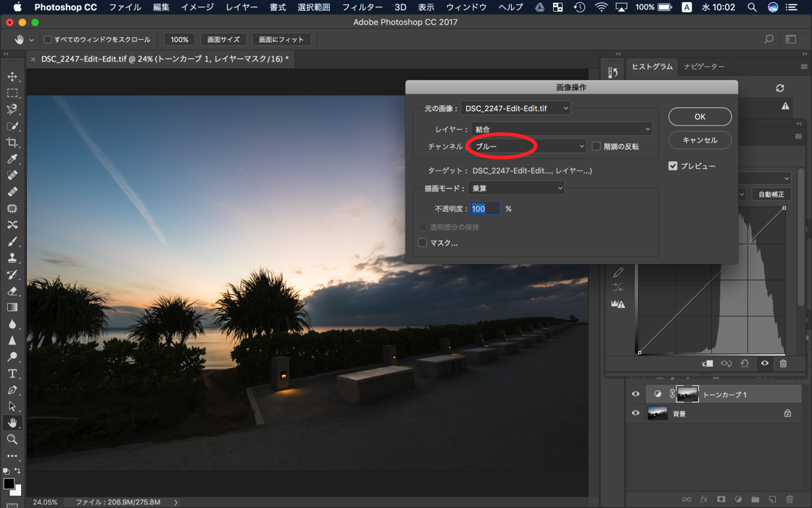Image resolution: width=812 pixels, height=508 pixels.
Task: Click the delete adjustment trash icon
Action: tap(783, 364)
